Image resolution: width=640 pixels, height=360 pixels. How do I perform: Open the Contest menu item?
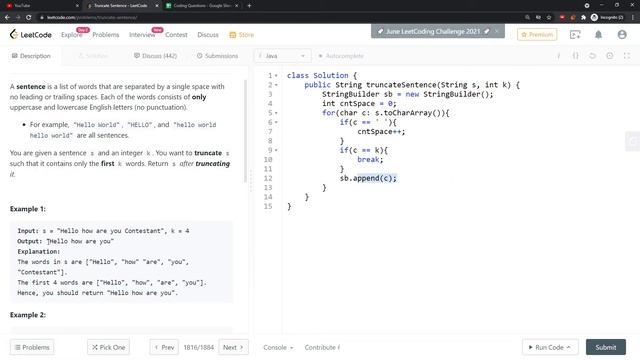(x=176, y=35)
